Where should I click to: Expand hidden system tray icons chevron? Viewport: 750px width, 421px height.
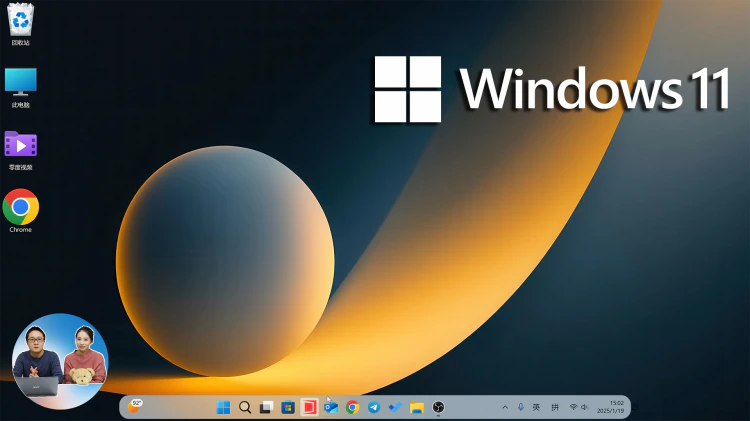click(505, 408)
